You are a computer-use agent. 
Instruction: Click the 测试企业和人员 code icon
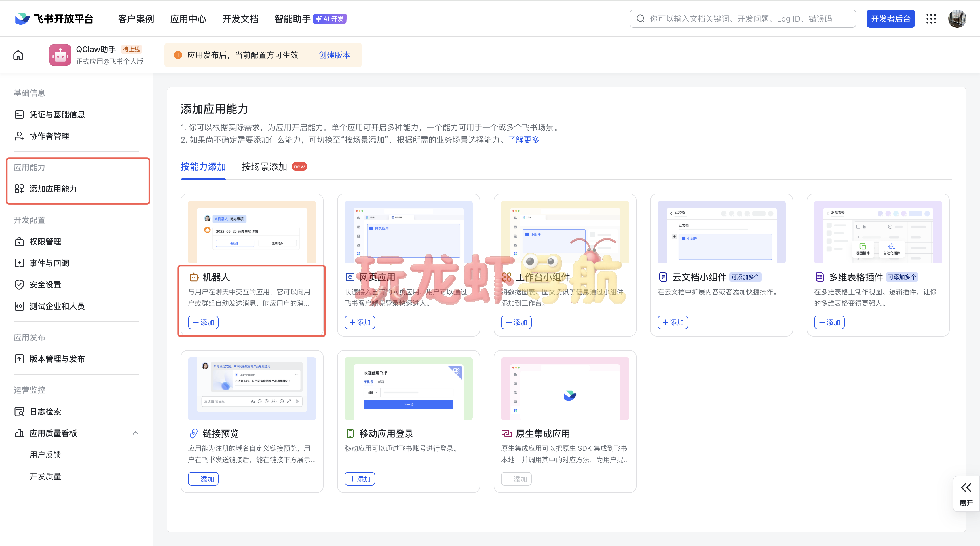[x=19, y=306]
